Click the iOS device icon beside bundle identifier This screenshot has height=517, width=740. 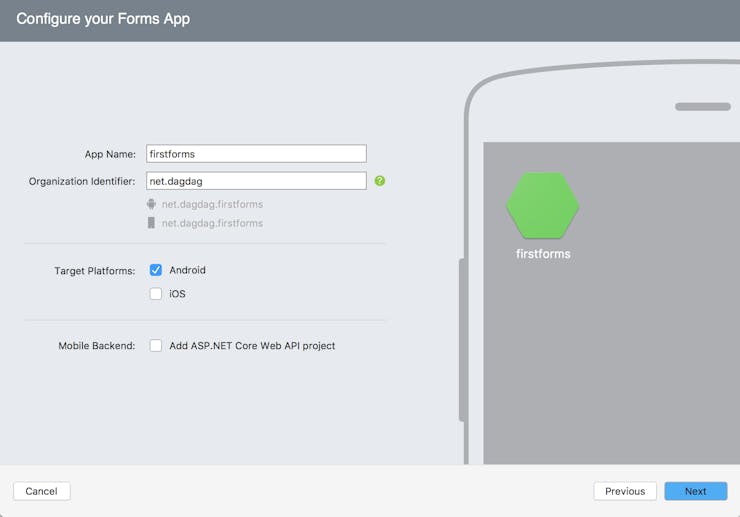(x=151, y=223)
